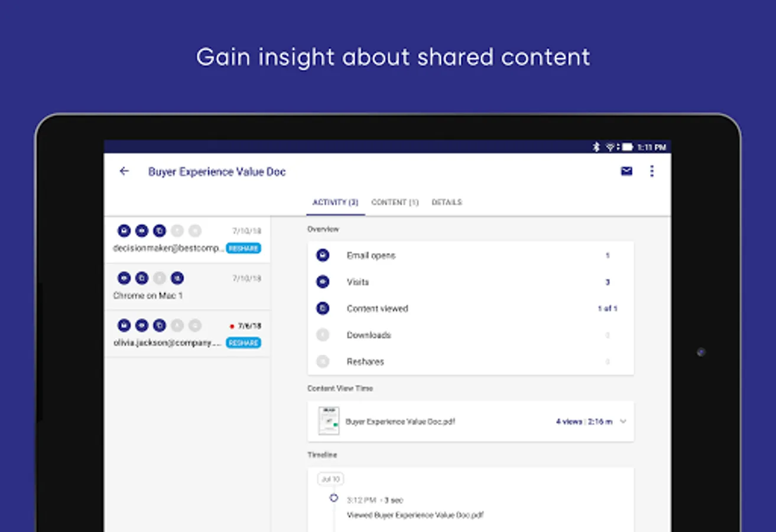Click email-open icon in olivia.jackson row
This screenshot has width=776, height=532.
click(x=124, y=326)
